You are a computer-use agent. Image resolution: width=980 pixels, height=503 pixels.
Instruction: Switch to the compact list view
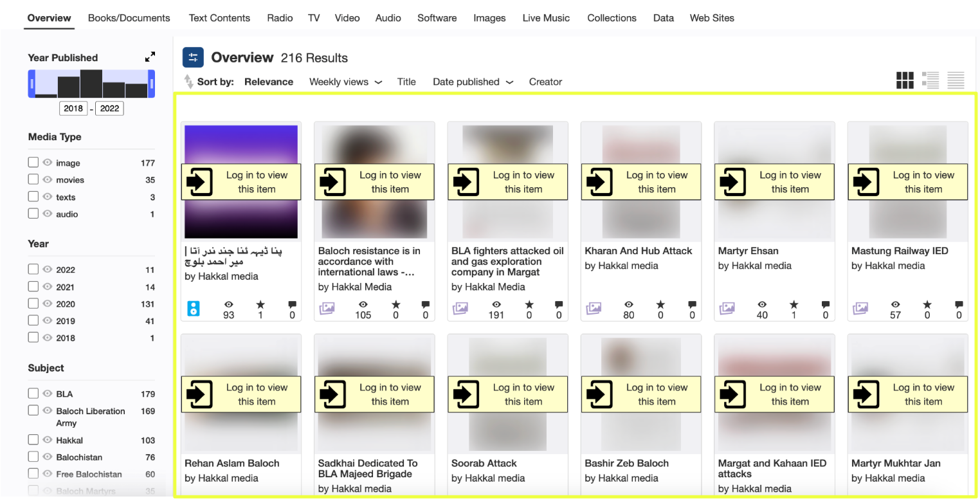click(956, 80)
